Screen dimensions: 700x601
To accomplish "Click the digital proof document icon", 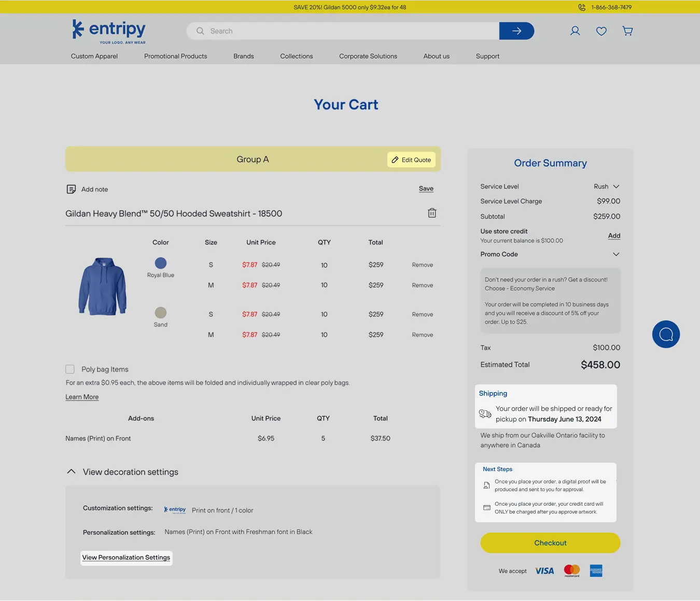I will [486, 485].
